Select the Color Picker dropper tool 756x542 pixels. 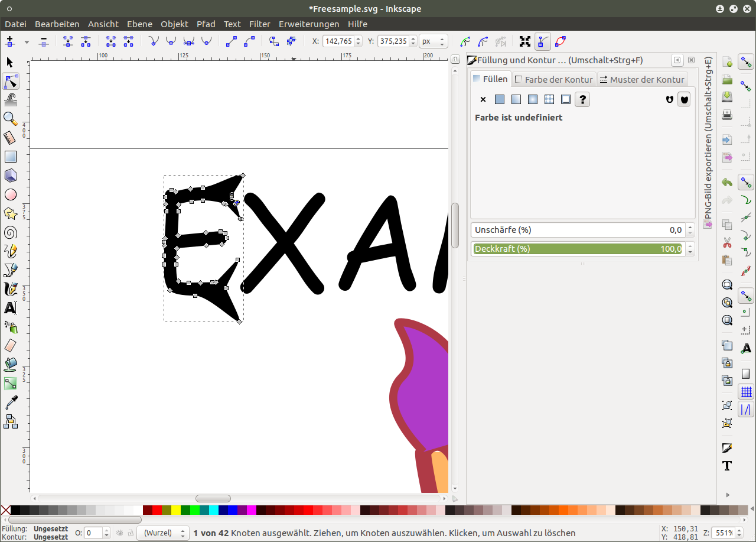tap(10, 403)
